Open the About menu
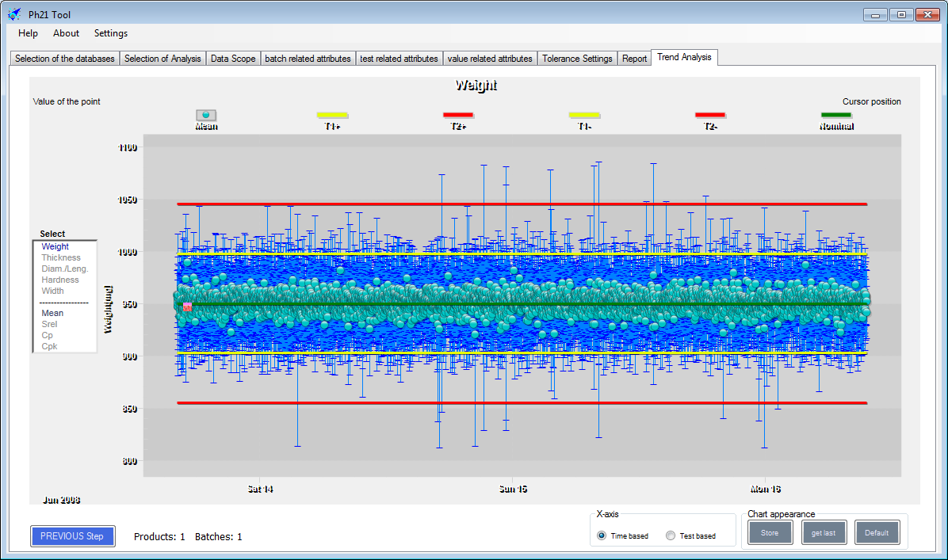This screenshot has width=948, height=560. point(67,33)
